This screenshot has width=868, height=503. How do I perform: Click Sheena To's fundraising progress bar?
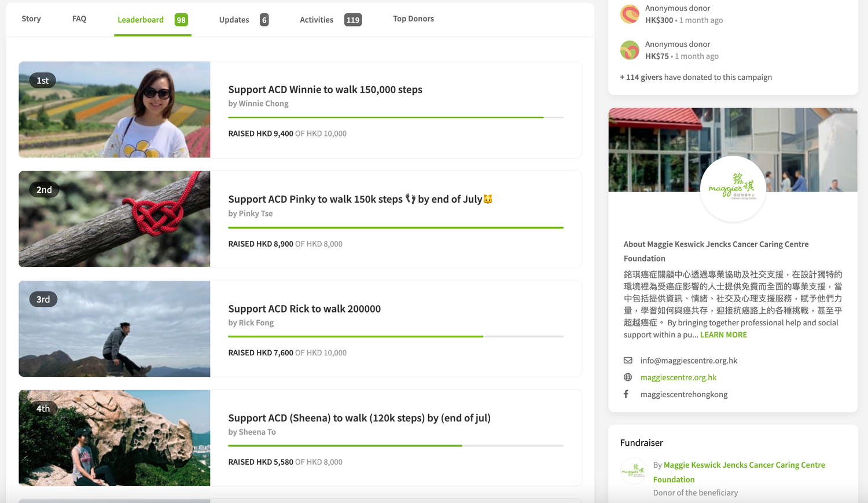coord(396,446)
